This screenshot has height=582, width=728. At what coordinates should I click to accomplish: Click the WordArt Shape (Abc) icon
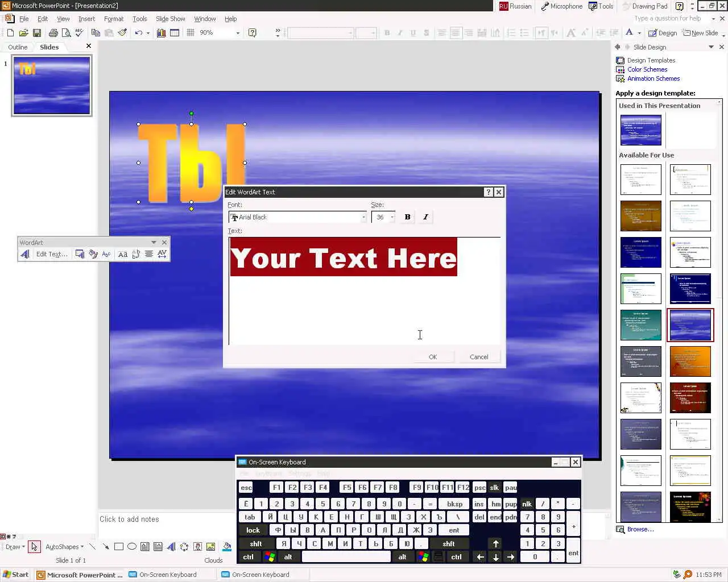[x=106, y=254]
